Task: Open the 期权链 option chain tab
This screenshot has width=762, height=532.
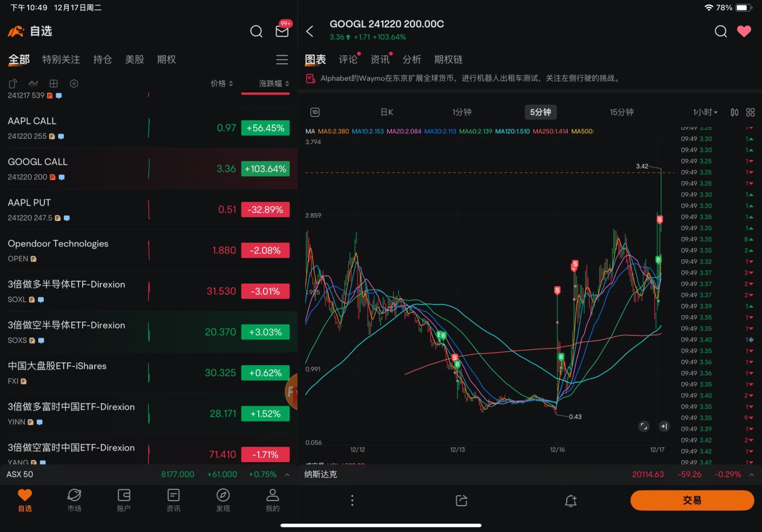Action: pos(448,59)
